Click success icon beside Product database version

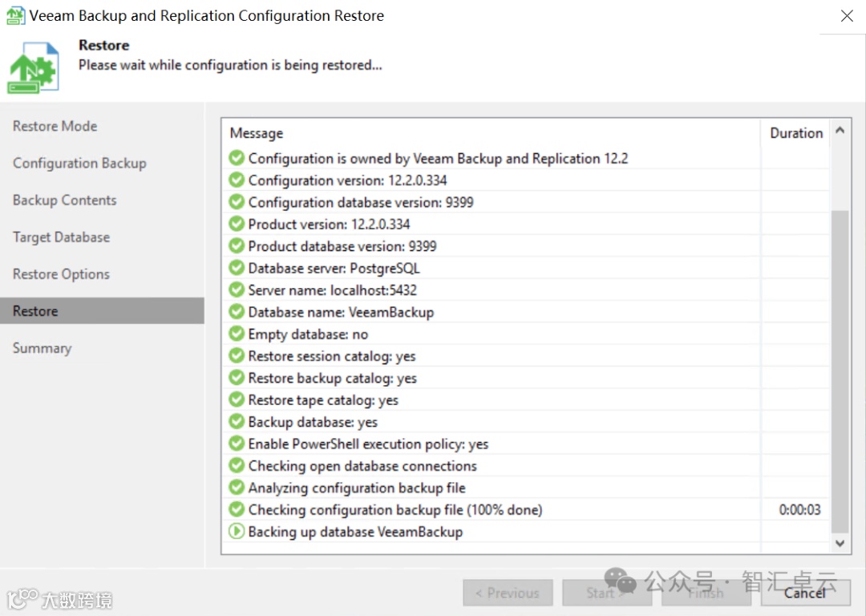coord(237,246)
